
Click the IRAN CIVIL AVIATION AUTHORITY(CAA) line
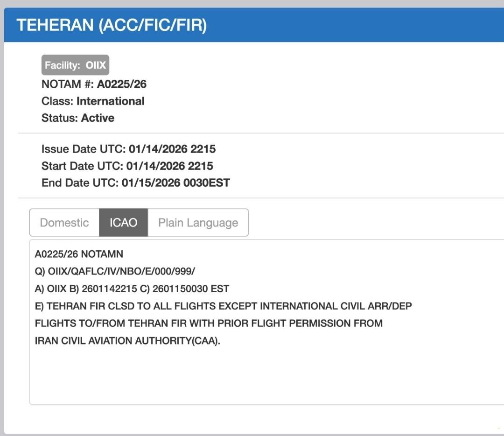[127, 340]
